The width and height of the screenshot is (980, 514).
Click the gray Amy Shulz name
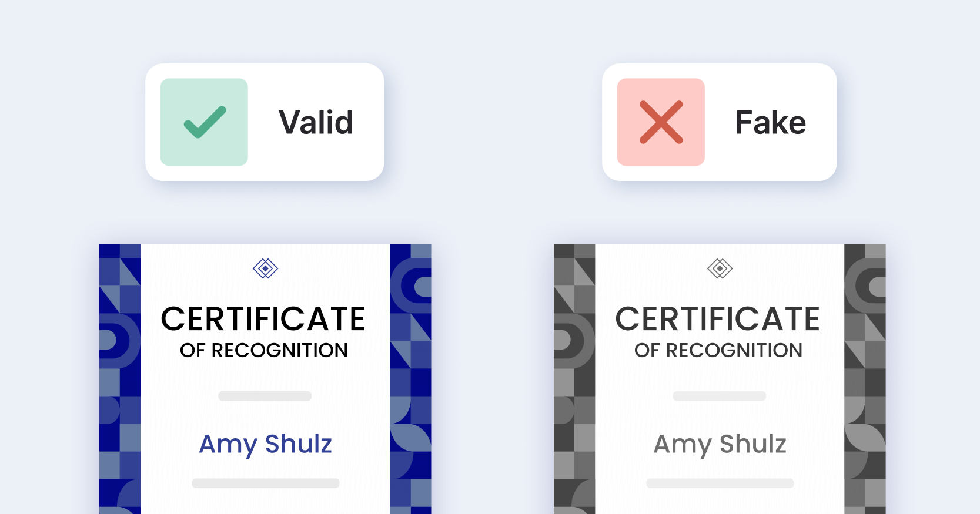pos(720,444)
